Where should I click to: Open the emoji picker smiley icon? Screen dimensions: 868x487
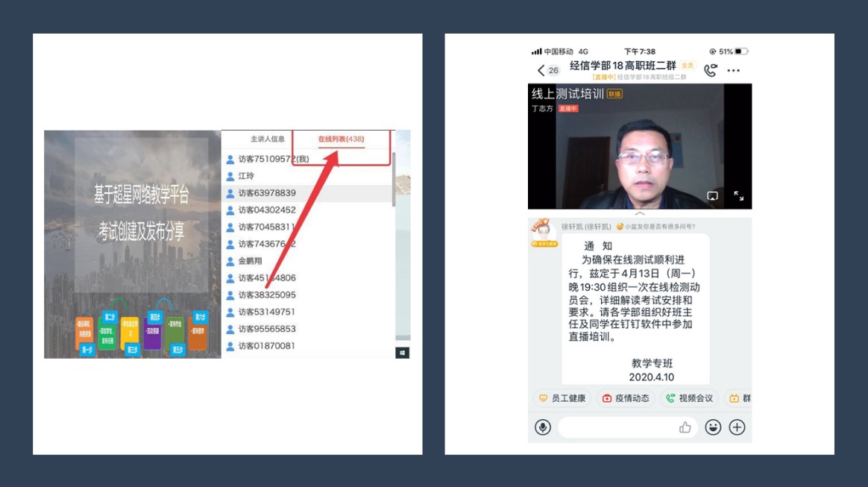point(713,427)
